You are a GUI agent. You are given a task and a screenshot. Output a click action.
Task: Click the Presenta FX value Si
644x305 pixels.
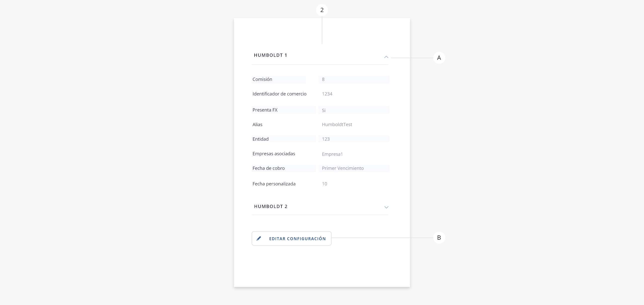[x=324, y=110]
